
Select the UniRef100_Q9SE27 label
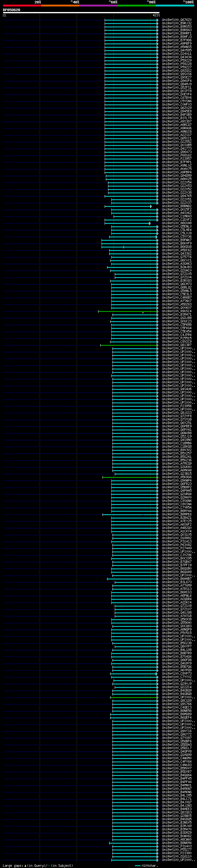tap(176, 78)
